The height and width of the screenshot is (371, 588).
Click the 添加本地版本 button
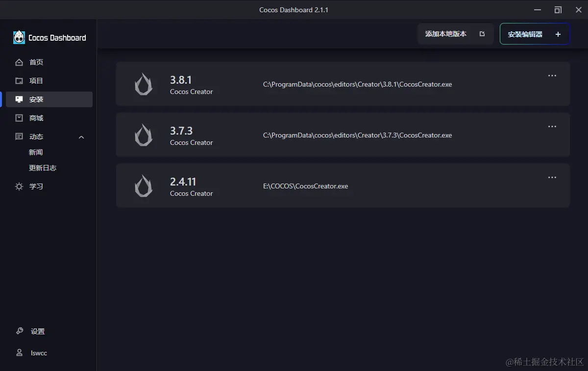click(456, 34)
